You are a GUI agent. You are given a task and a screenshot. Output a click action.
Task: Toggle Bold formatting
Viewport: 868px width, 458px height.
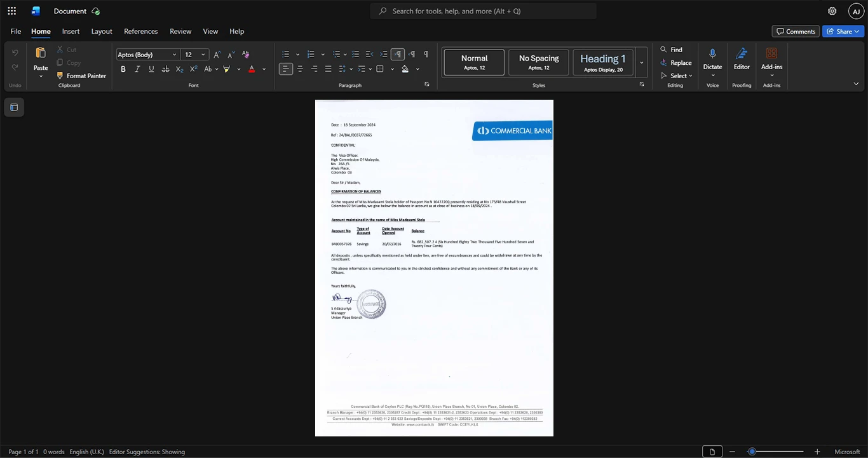point(123,69)
